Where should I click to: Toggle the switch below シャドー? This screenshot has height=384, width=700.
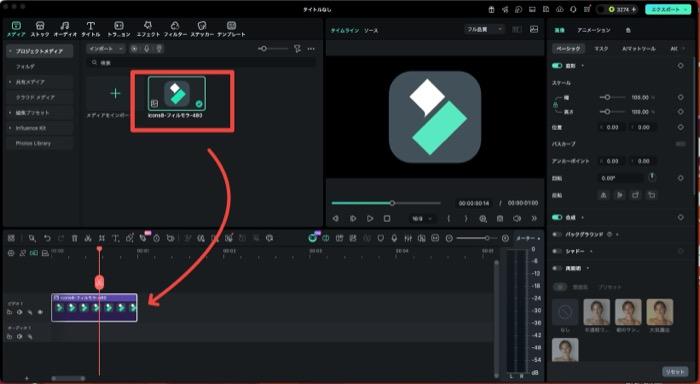pyautogui.click(x=557, y=268)
